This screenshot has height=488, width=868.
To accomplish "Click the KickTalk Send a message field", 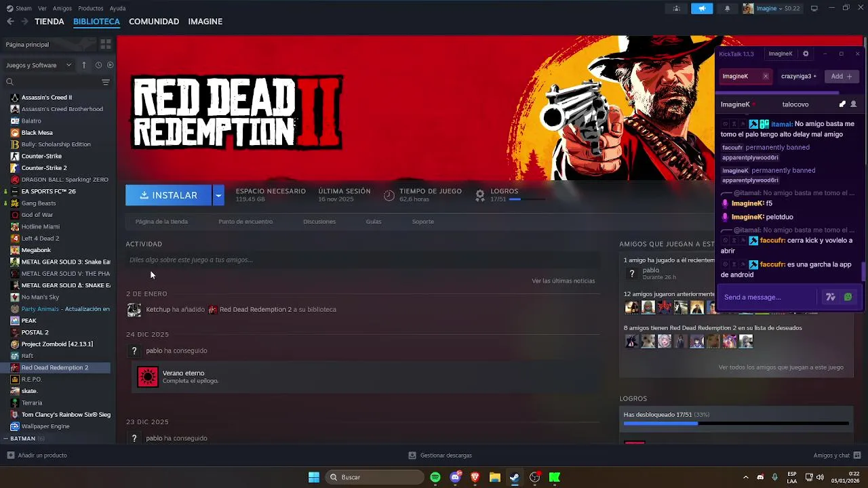I will coord(768,297).
